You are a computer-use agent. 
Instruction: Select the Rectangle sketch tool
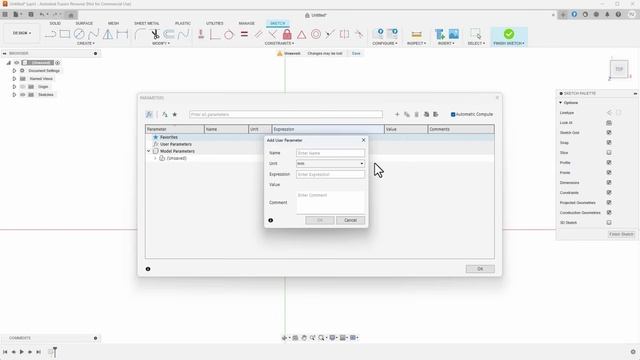pos(65,34)
